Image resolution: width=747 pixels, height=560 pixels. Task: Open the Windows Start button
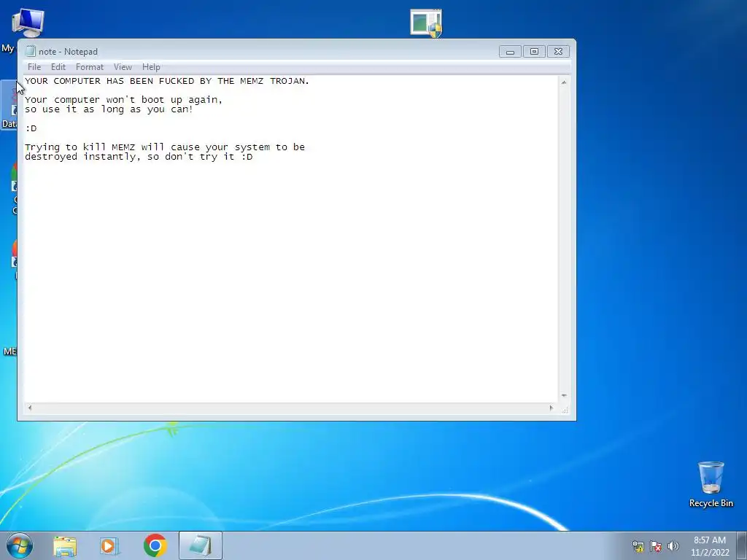point(20,545)
